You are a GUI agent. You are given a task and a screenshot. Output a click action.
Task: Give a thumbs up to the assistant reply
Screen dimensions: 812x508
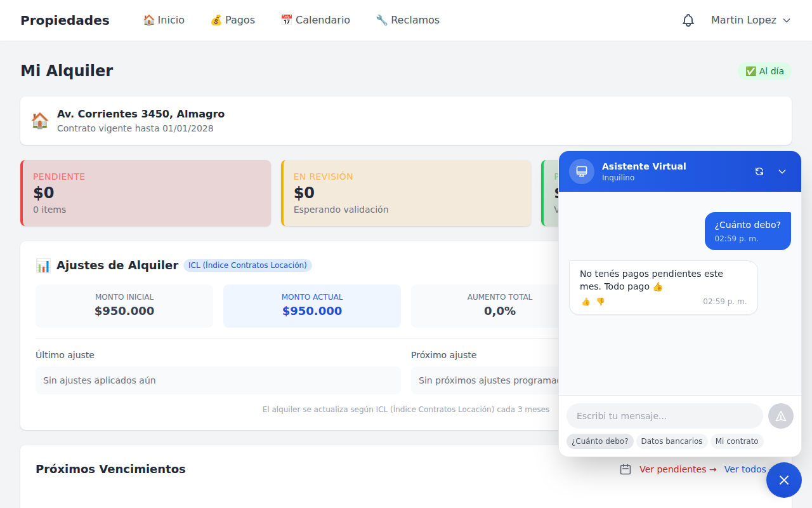pyautogui.click(x=585, y=302)
